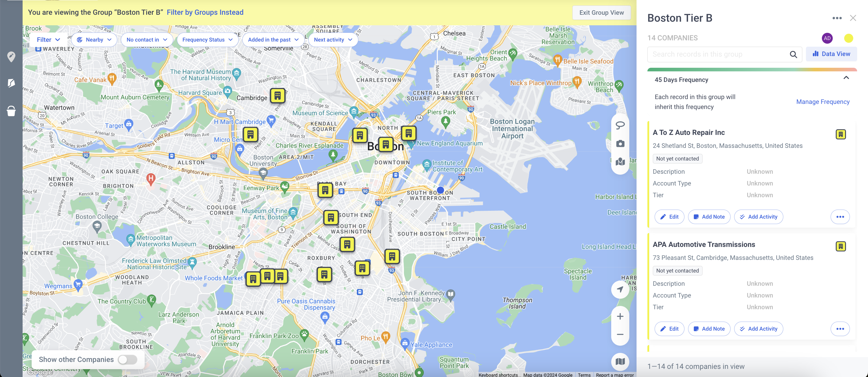Select the lasso draw tool on map
This screenshot has width=868, height=377.
(620, 125)
